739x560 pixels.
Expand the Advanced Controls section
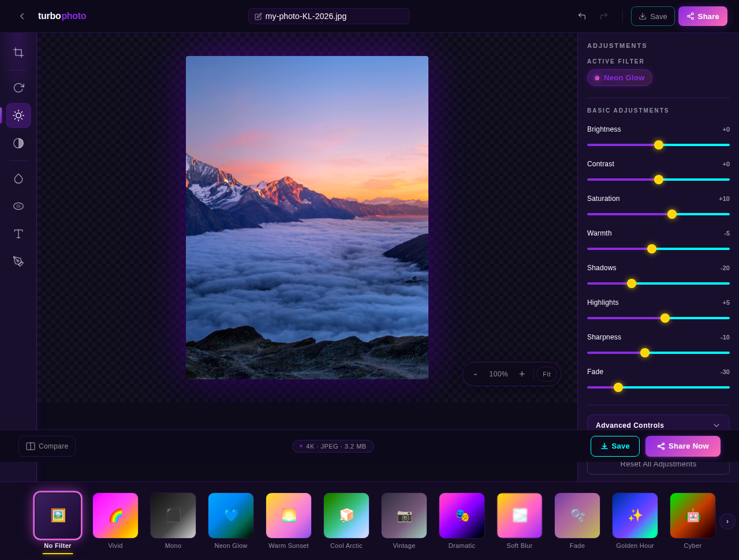[658, 425]
